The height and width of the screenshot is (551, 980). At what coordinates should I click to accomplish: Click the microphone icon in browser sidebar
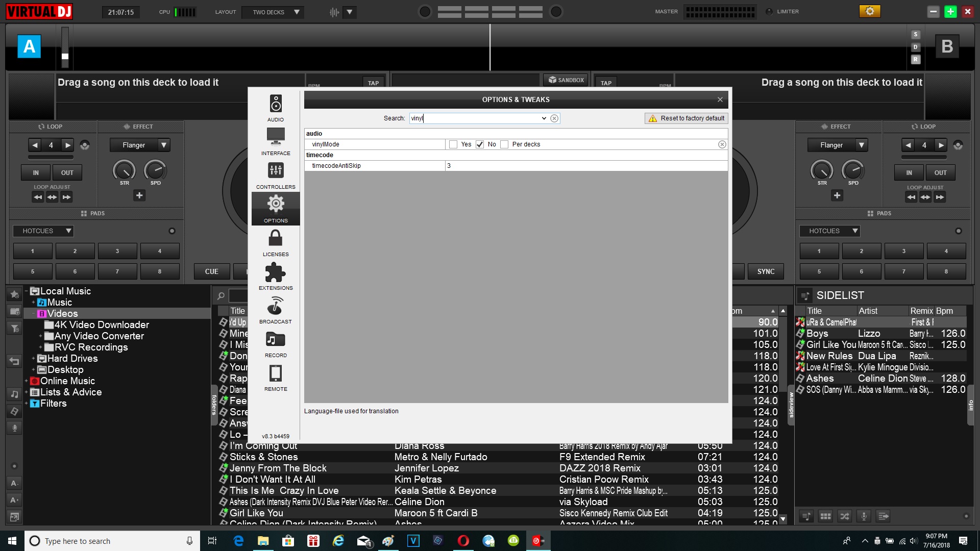click(x=14, y=428)
